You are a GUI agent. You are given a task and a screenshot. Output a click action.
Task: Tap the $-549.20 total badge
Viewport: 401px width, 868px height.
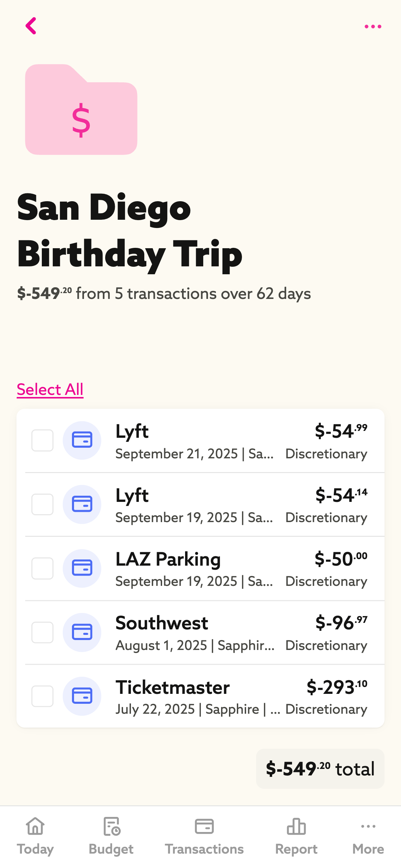pos(320,769)
